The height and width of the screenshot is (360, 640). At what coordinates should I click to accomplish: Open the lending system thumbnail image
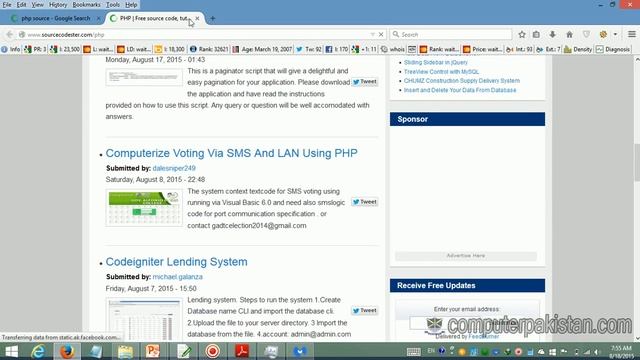click(x=144, y=320)
